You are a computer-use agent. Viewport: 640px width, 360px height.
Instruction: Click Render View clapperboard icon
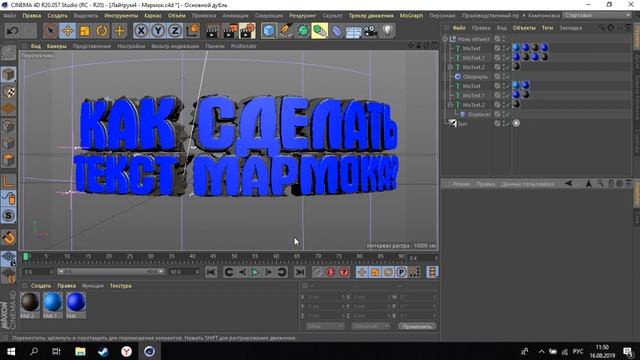pyautogui.click(x=212, y=31)
